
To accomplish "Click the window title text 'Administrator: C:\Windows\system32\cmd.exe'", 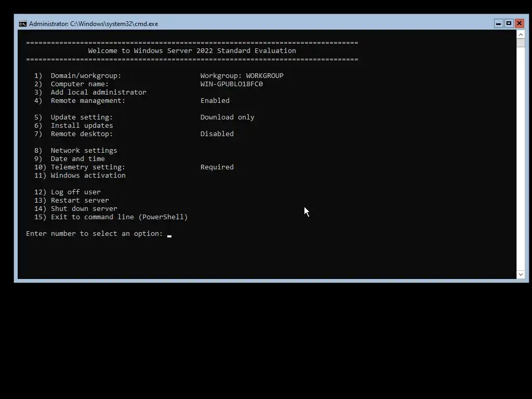I will click(94, 24).
